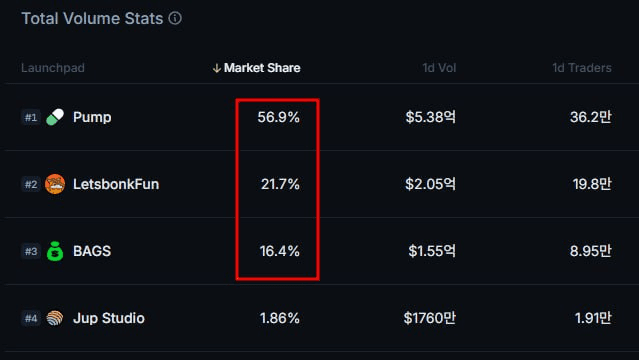Click the $1760만 volume for Jup Studio

[x=430, y=318]
